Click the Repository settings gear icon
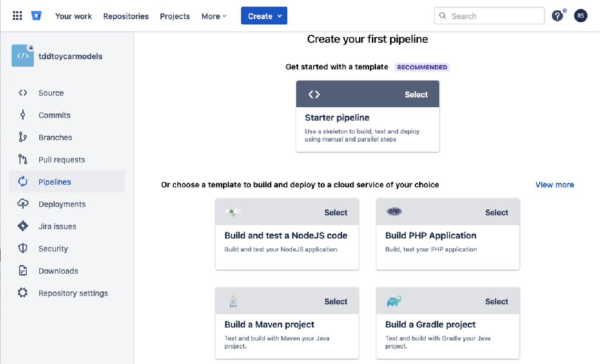The height and width of the screenshot is (364, 600). pos(23,293)
